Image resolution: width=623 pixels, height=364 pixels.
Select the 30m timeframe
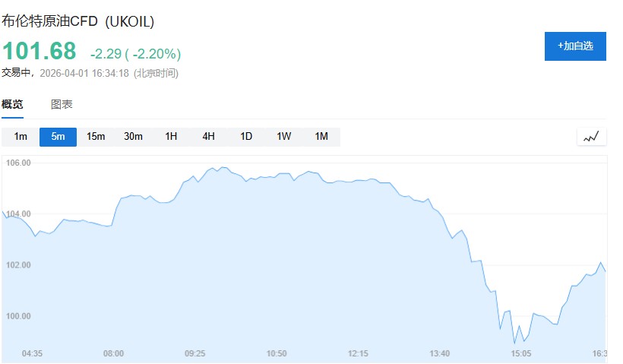pos(133,137)
